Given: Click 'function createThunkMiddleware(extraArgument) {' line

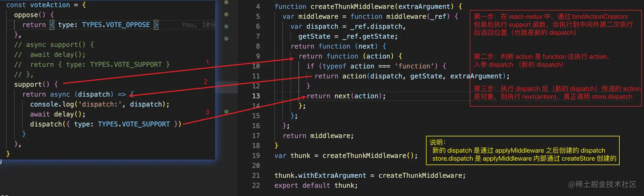Looking at the screenshot, I should click(x=368, y=6).
